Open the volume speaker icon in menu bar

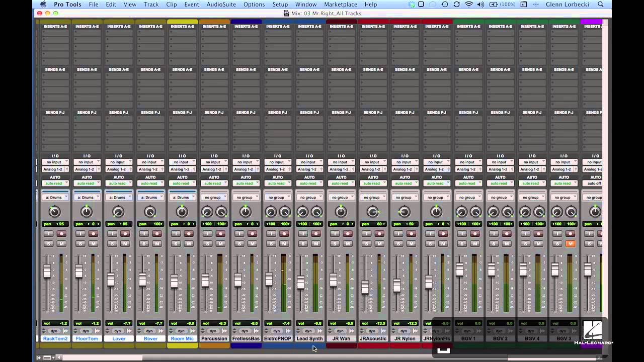[481, 5]
